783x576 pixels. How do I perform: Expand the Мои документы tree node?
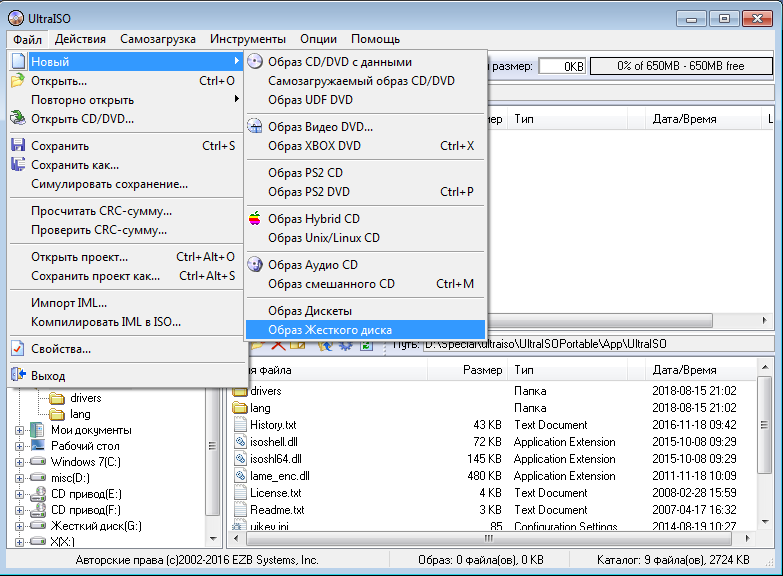19,430
